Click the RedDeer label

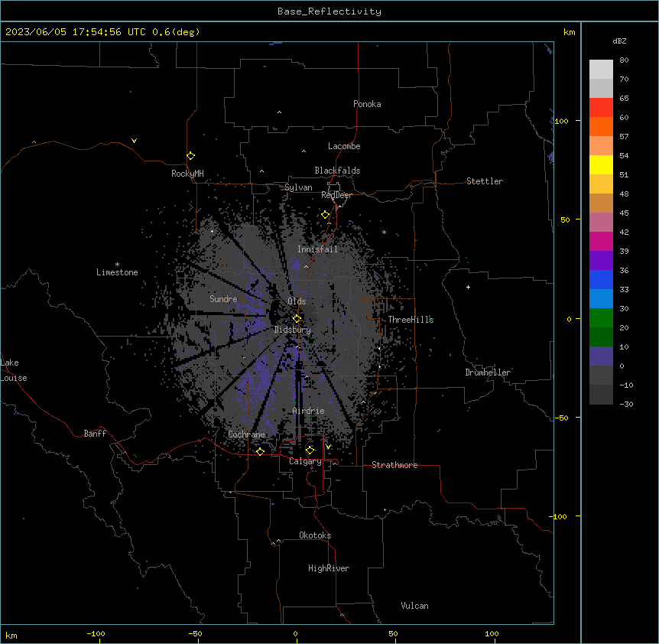(x=336, y=195)
